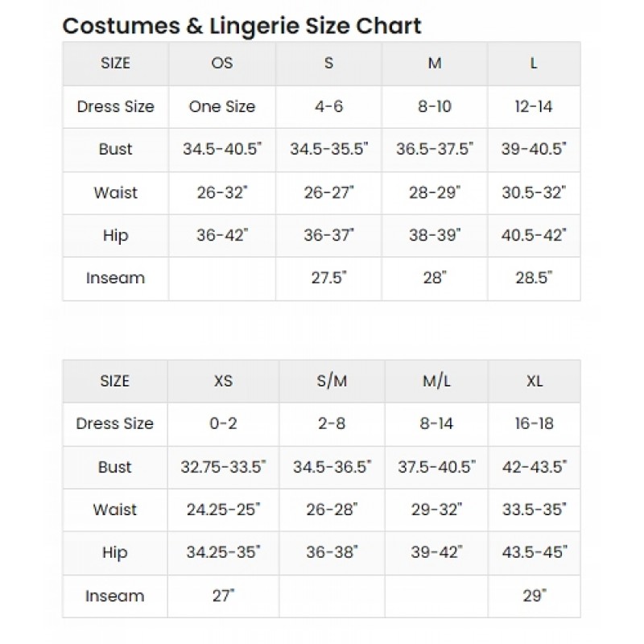Screen dimensions: 644x644
Task: Select the One Size dress size cell
Action: 222,107
